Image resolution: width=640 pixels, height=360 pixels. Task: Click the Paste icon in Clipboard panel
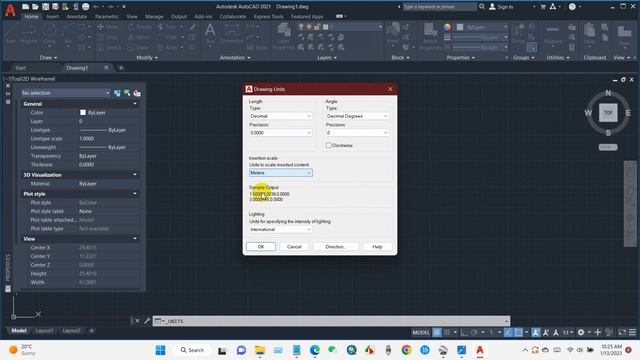(x=589, y=34)
